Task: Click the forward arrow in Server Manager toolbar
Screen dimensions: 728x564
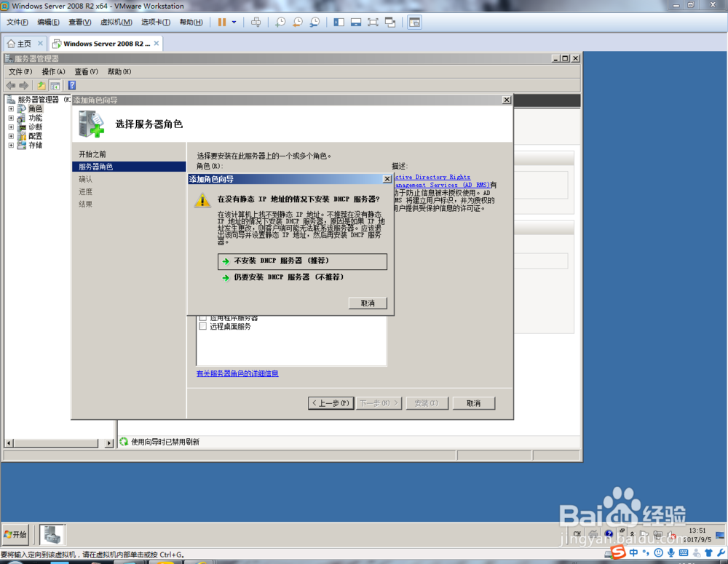Action: pyautogui.click(x=24, y=85)
